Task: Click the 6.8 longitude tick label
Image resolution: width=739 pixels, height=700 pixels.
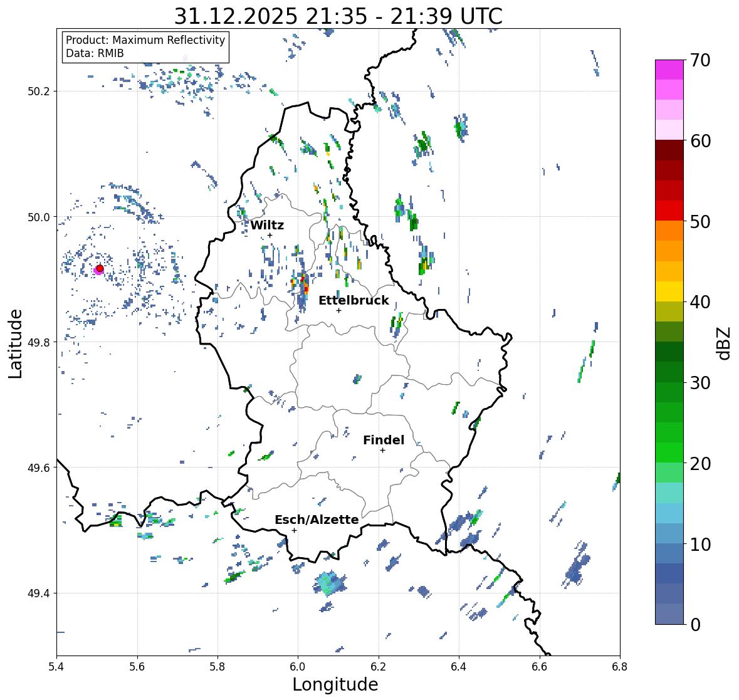Action: pos(620,667)
